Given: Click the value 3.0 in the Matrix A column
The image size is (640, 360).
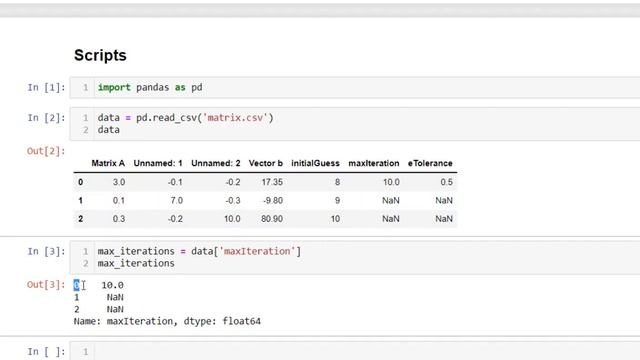Looking at the screenshot, I should click(x=119, y=182).
